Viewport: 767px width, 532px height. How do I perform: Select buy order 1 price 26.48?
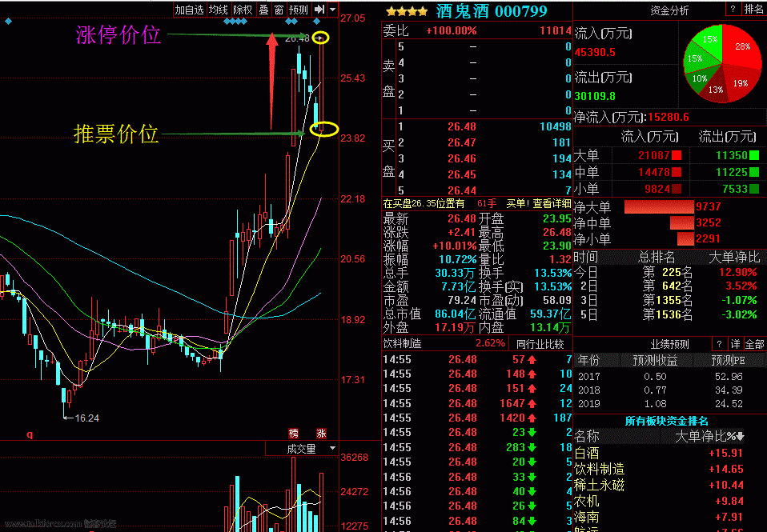[x=462, y=126]
